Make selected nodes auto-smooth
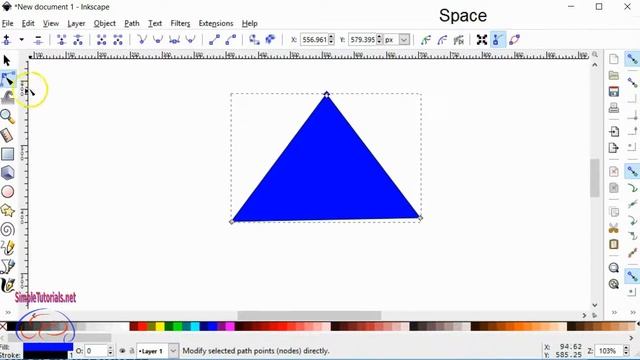The image size is (640, 360). (x=190, y=40)
